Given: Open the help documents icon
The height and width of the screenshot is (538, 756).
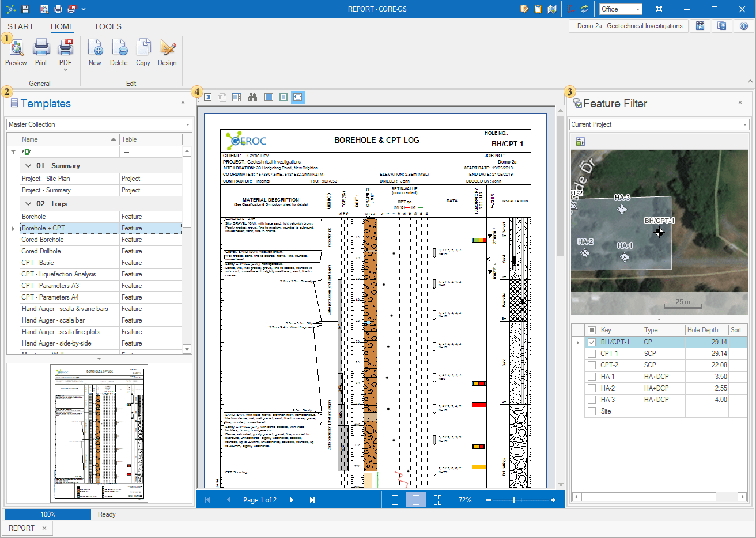Looking at the screenshot, I should (x=721, y=26).
